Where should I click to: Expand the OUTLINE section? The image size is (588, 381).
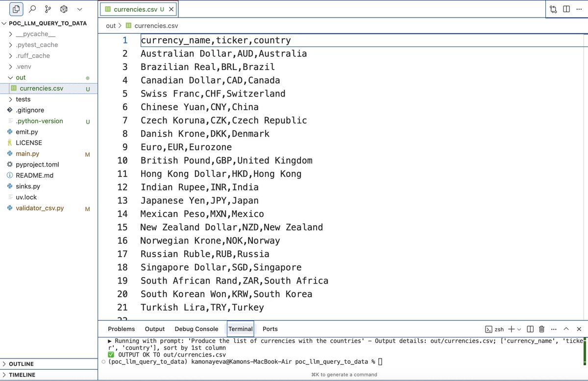pos(49,364)
